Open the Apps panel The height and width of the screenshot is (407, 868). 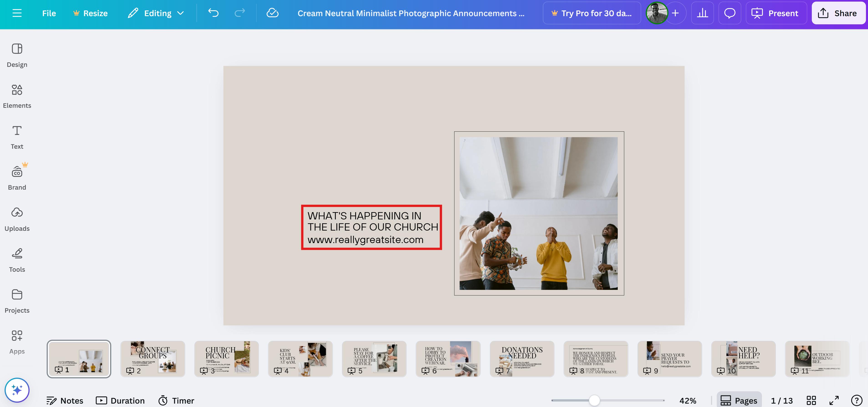click(x=17, y=342)
